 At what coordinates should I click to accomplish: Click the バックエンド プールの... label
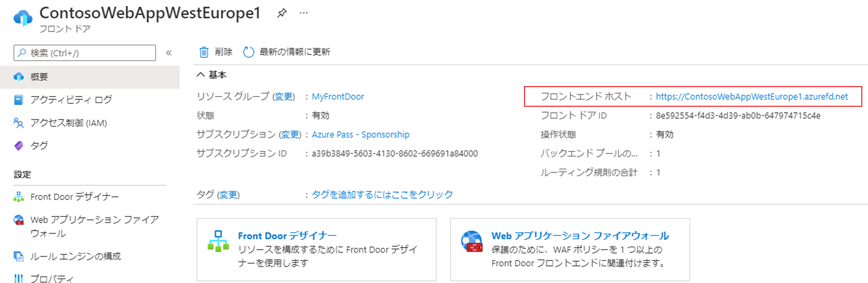(589, 154)
